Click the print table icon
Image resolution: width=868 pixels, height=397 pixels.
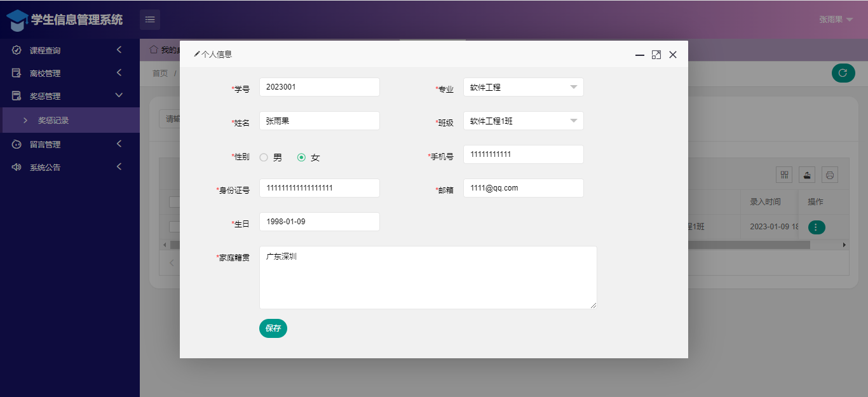830,175
